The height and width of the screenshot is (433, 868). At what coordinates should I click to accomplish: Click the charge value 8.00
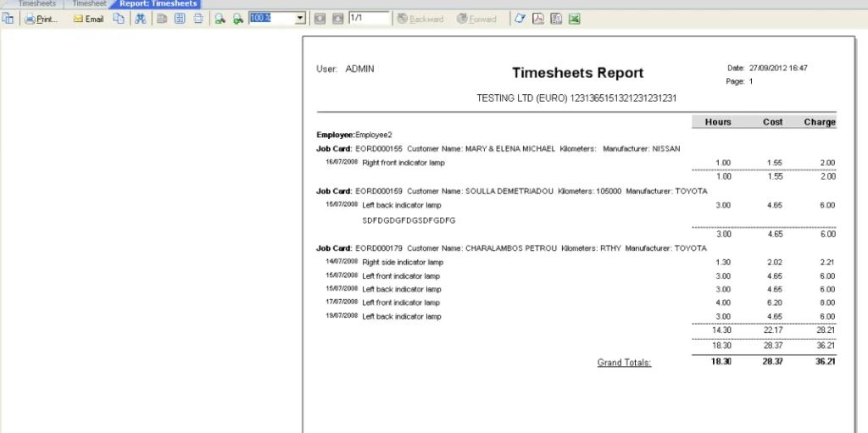(827, 303)
